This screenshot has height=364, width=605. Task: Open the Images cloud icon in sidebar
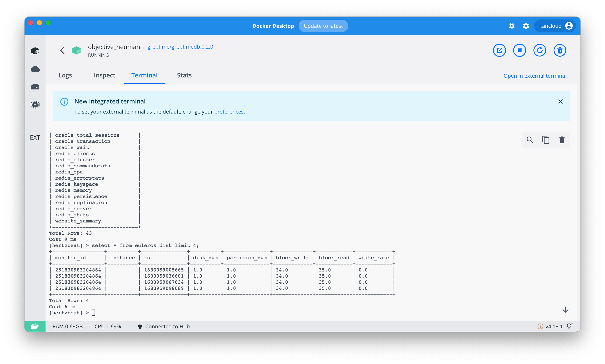coord(35,69)
